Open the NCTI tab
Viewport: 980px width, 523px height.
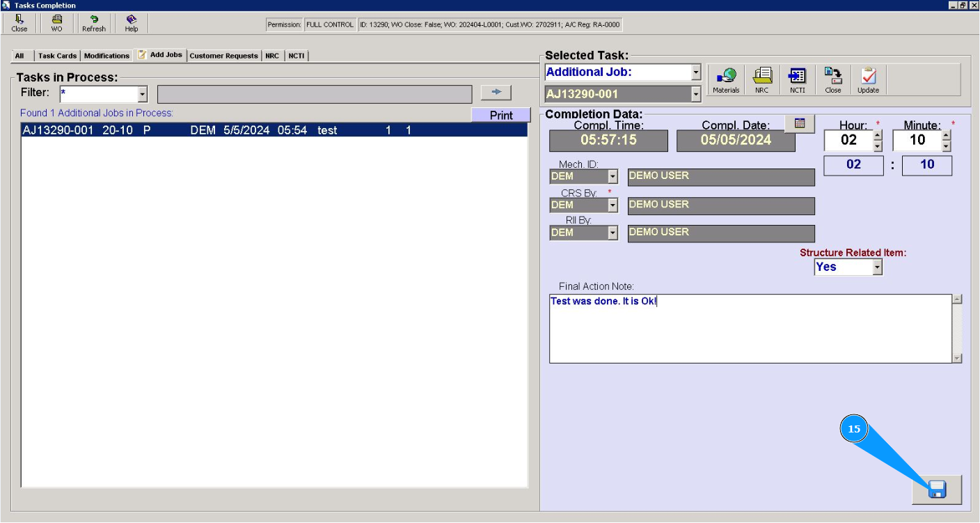[x=297, y=56]
